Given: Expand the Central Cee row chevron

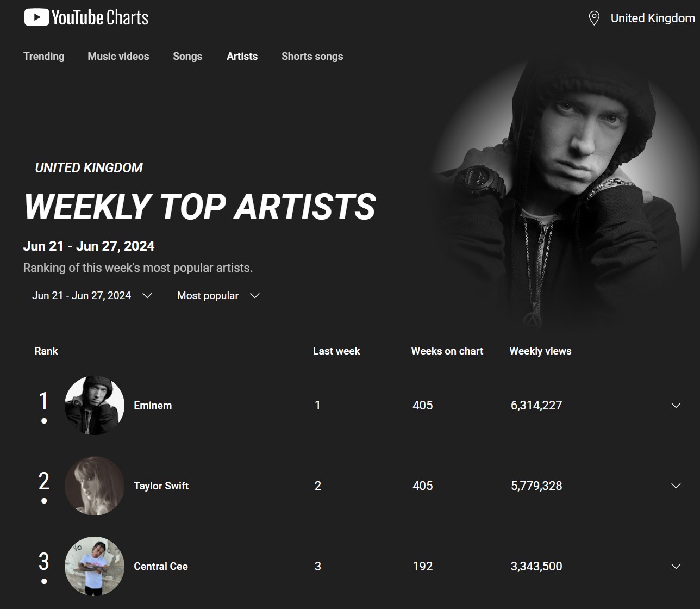Looking at the screenshot, I should pos(676,566).
